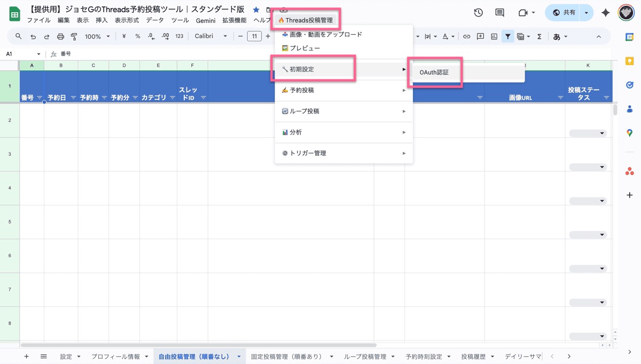This screenshot has height=364, width=641.
Task: Open the 番号 column filter button
Action: (x=40, y=98)
